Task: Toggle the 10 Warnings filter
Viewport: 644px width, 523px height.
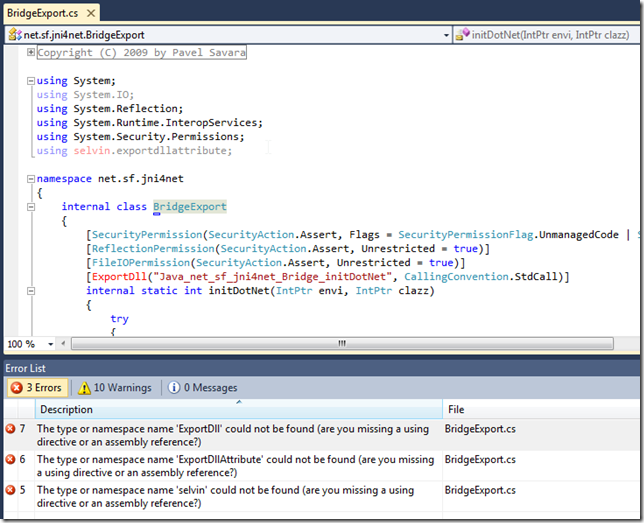Action: [x=115, y=387]
